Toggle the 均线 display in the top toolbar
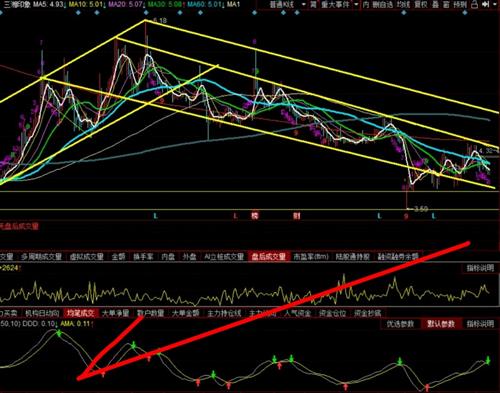 (403, 4)
